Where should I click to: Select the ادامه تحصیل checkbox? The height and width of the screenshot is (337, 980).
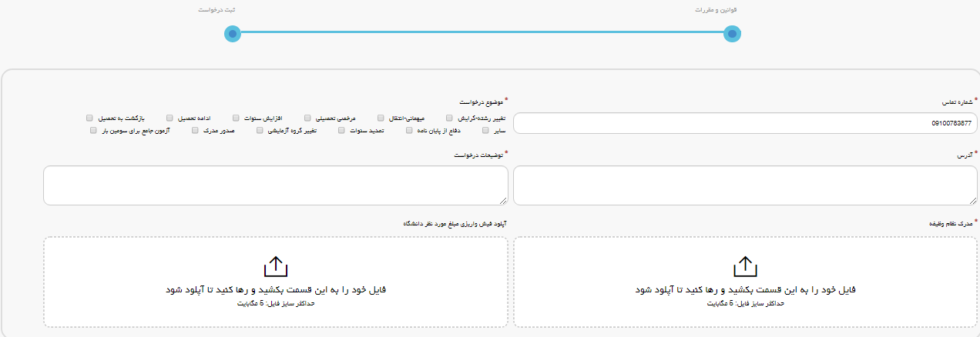(x=170, y=118)
